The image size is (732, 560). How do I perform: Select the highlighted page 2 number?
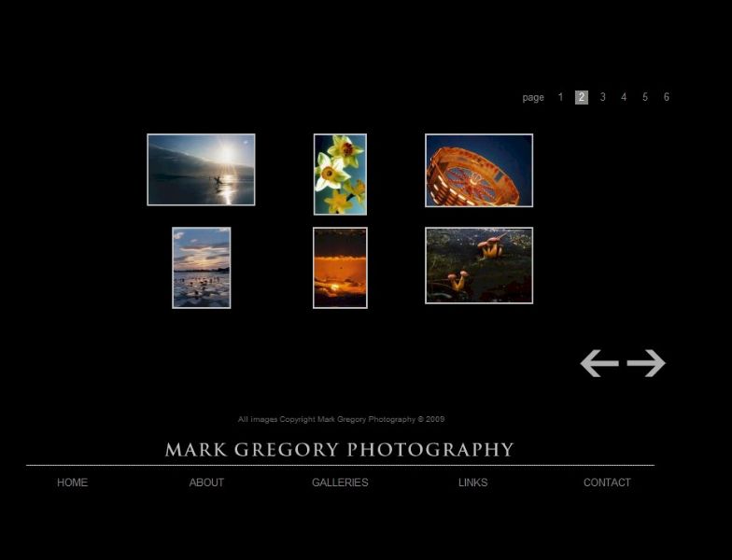pos(582,97)
